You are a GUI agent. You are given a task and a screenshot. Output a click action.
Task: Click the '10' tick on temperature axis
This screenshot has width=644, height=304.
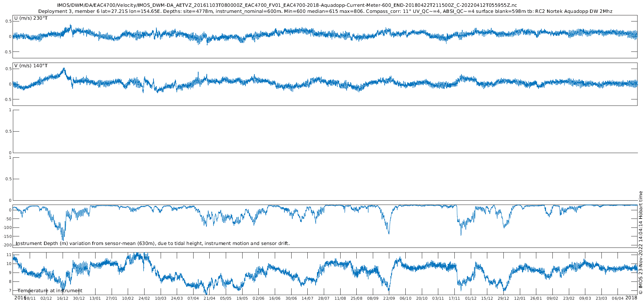pos(9,264)
